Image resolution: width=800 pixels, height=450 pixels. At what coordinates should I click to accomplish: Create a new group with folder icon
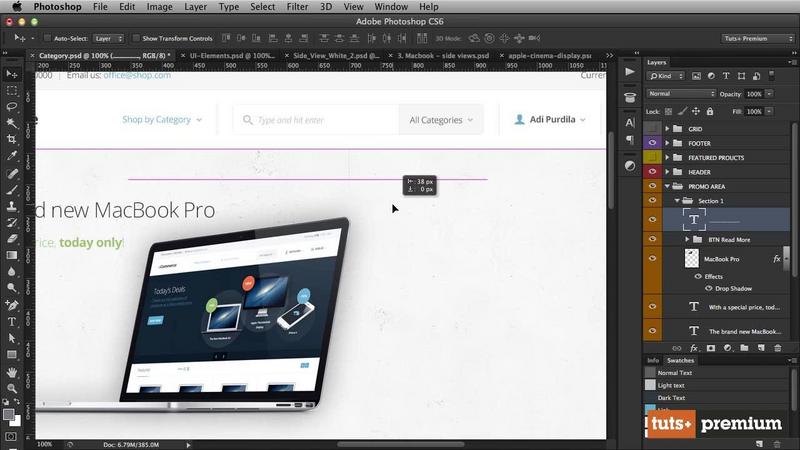coord(744,348)
